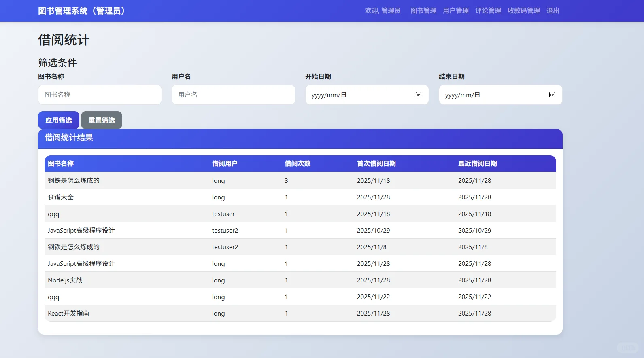
Task: Open the start date calendar picker icon
Action: tap(419, 95)
